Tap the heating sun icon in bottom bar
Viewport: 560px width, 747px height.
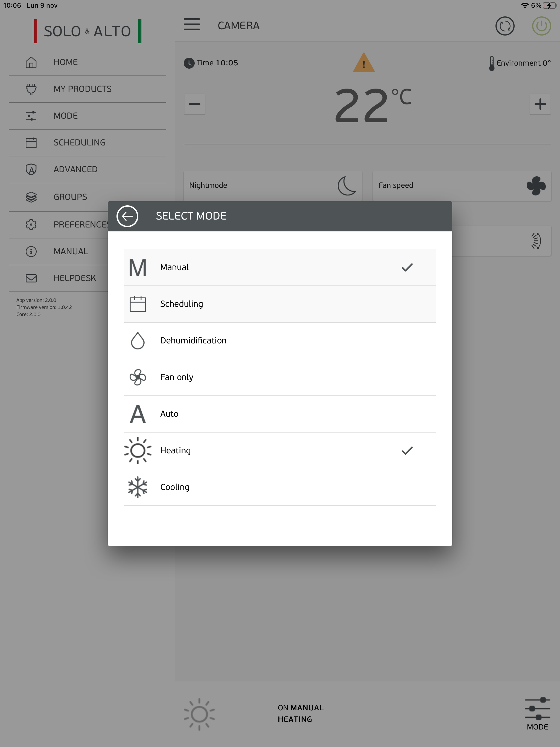tap(199, 714)
